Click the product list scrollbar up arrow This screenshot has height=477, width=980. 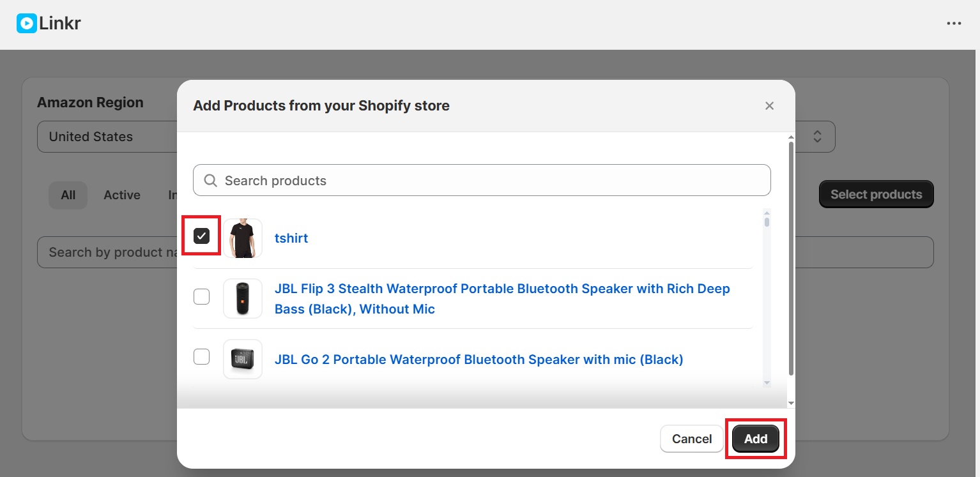pyautogui.click(x=767, y=213)
